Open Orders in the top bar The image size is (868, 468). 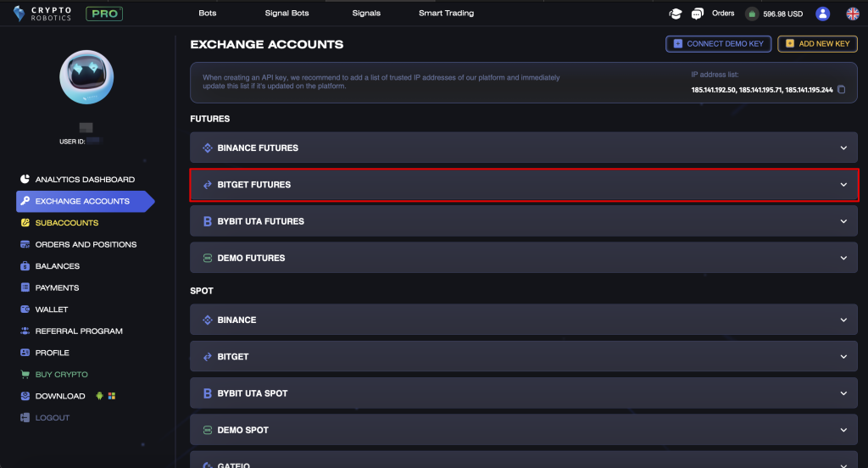[x=723, y=14]
